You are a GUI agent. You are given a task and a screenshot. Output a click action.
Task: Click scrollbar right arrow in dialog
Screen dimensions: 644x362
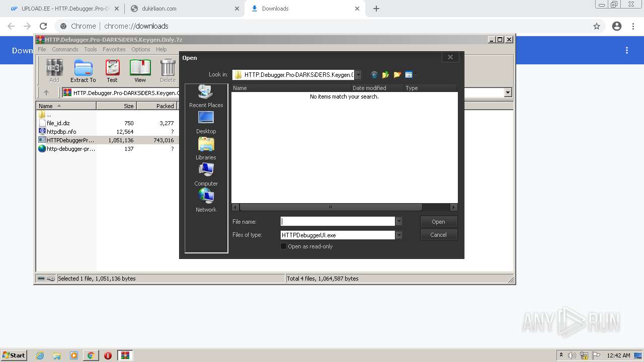(454, 207)
